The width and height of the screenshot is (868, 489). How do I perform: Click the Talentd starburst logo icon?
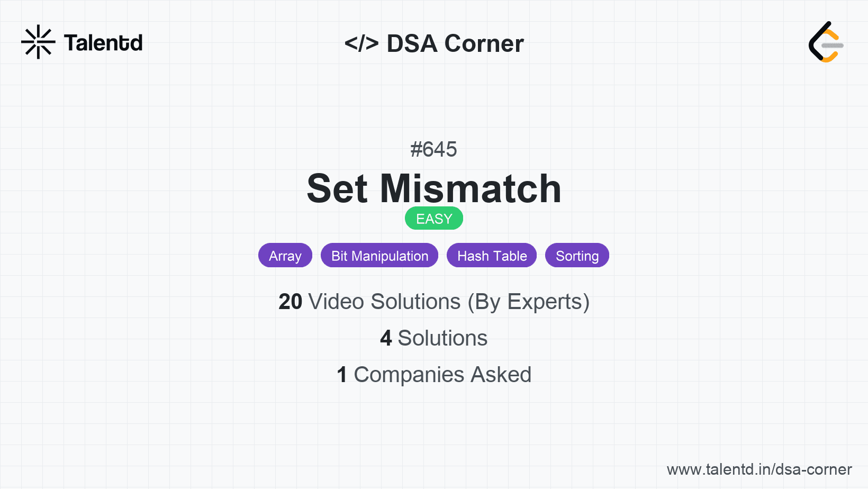(x=38, y=42)
